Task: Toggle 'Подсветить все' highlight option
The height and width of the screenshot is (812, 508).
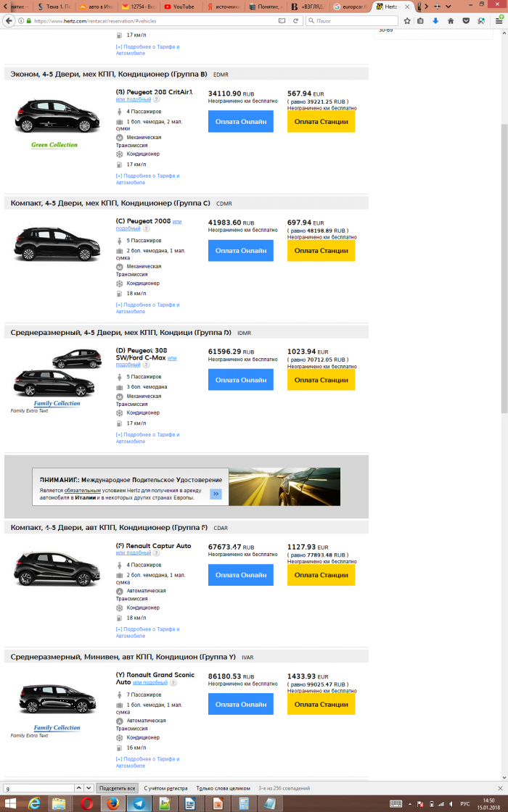Action: [117, 788]
